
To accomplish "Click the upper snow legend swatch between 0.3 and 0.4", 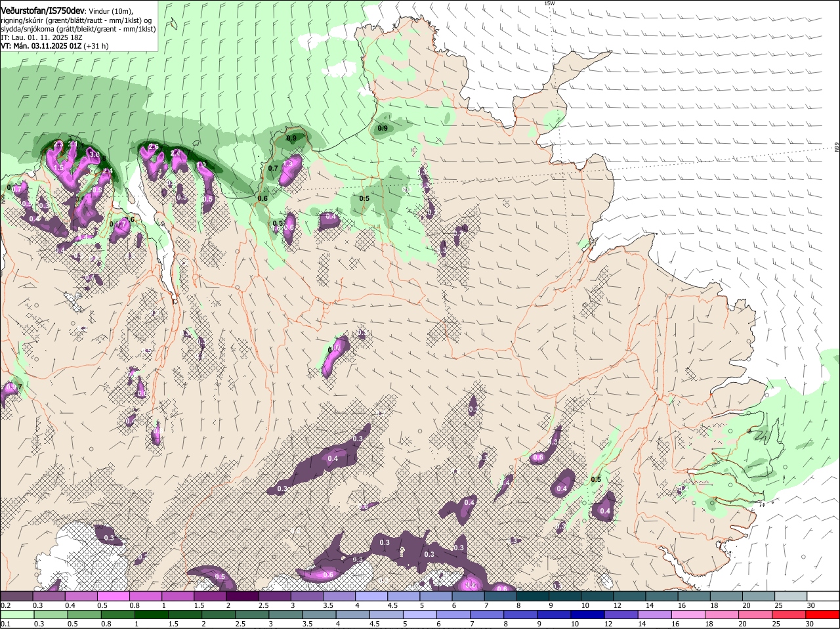I will (49, 596).
